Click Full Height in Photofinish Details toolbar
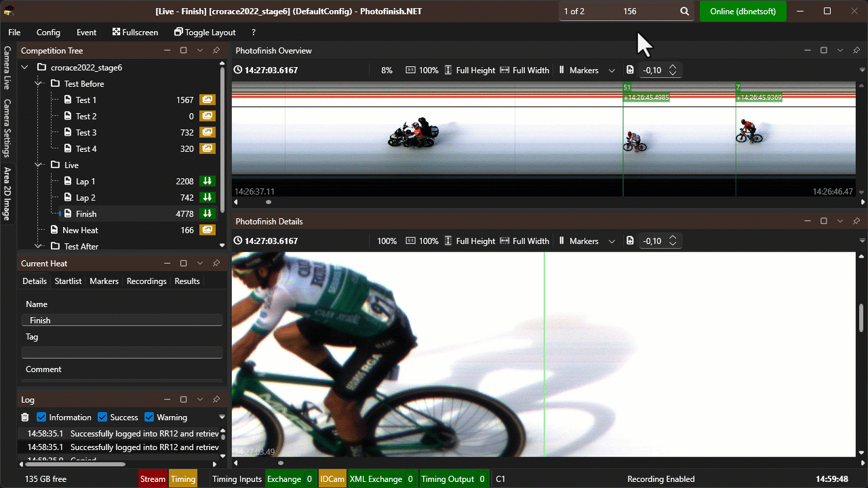Viewport: 868px width, 488px height. pos(469,241)
